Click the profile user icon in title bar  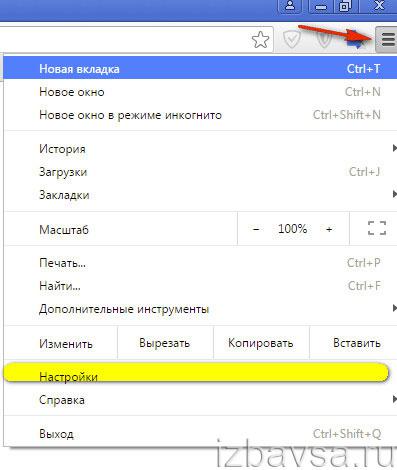click(290, 6)
